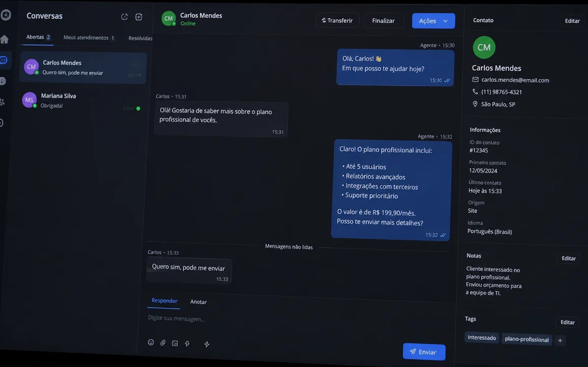Click the agent message Olá, Carlos!
The height and width of the screenshot is (367, 588).
395,68
